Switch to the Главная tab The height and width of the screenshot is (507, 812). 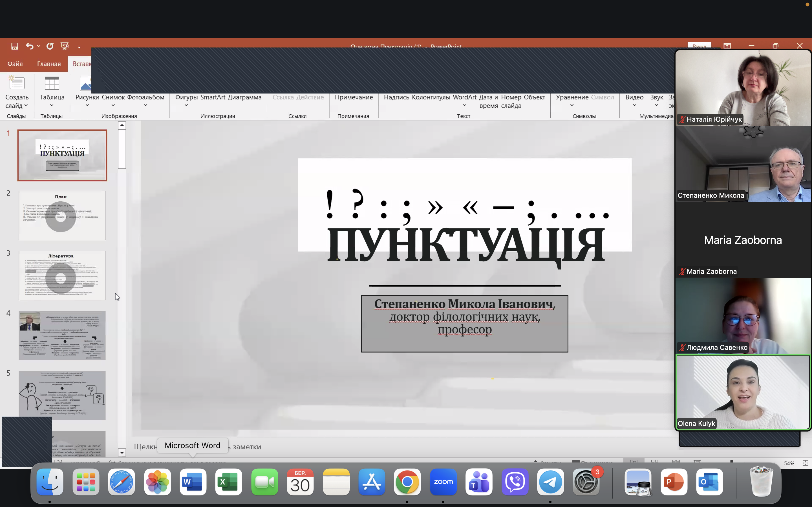pyautogui.click(x=49, y=64)
